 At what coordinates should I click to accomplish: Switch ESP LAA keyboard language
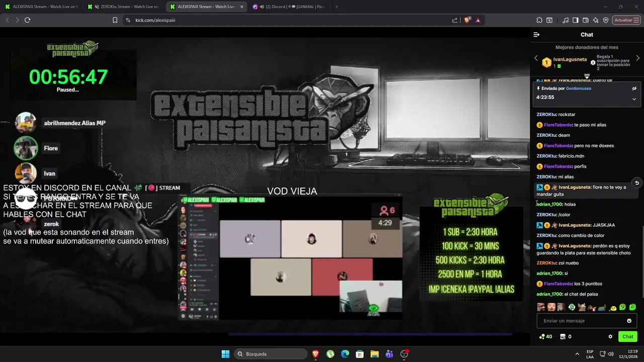[x=590, y=354]
